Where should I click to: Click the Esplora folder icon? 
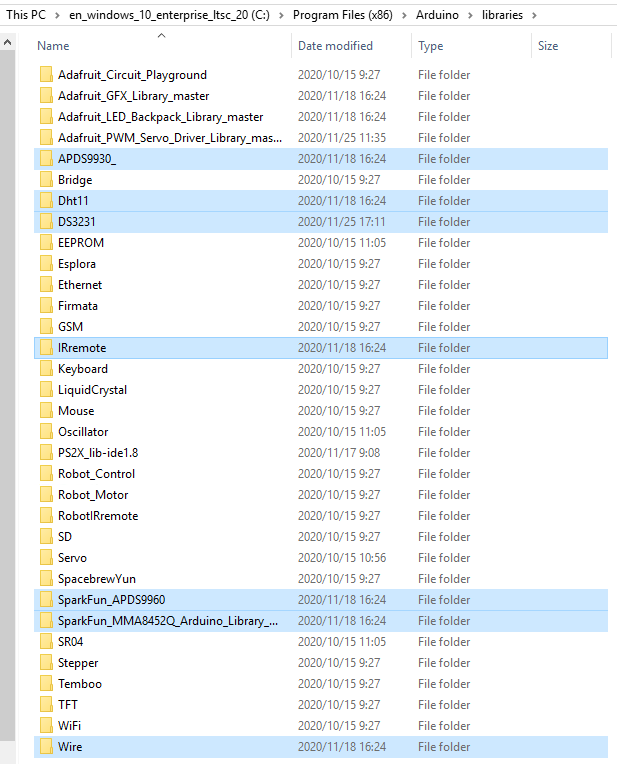(46, 263)
